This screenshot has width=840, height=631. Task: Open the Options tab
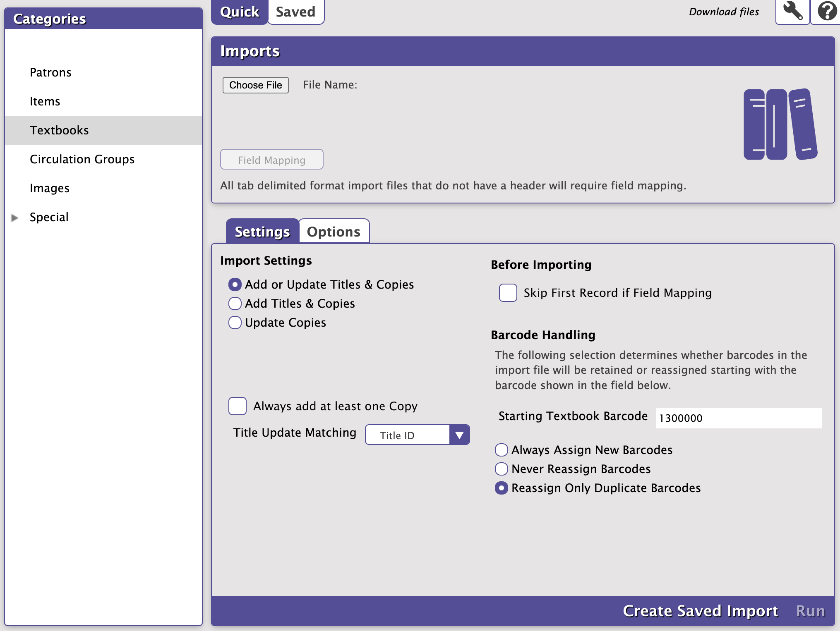click(334, 232)
